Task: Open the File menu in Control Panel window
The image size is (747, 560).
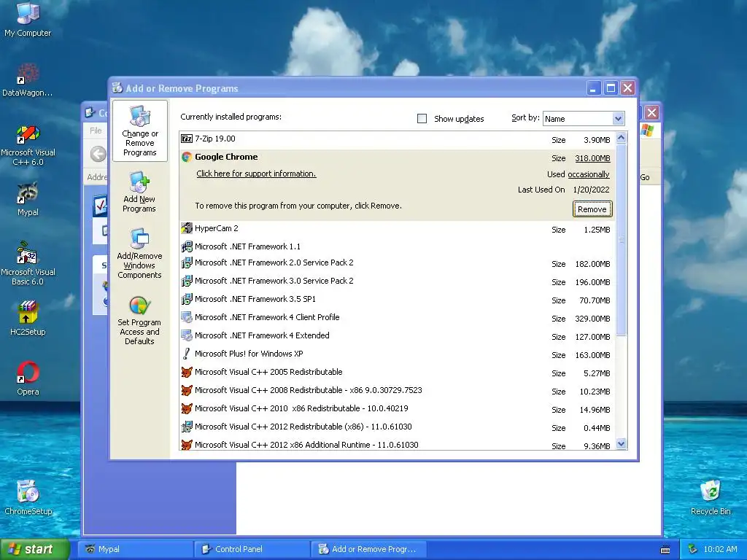Action: point(96,131)
